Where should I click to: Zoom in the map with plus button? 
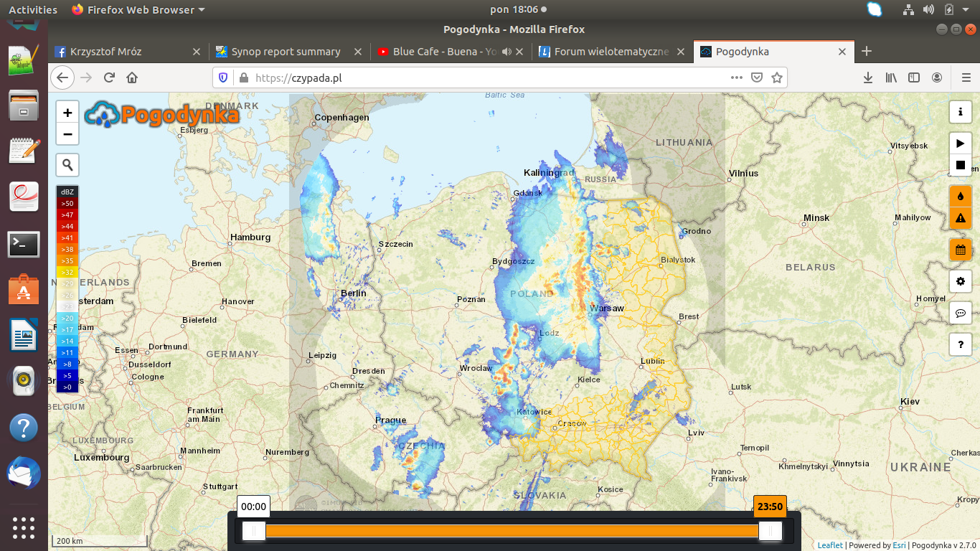(67, 113)
